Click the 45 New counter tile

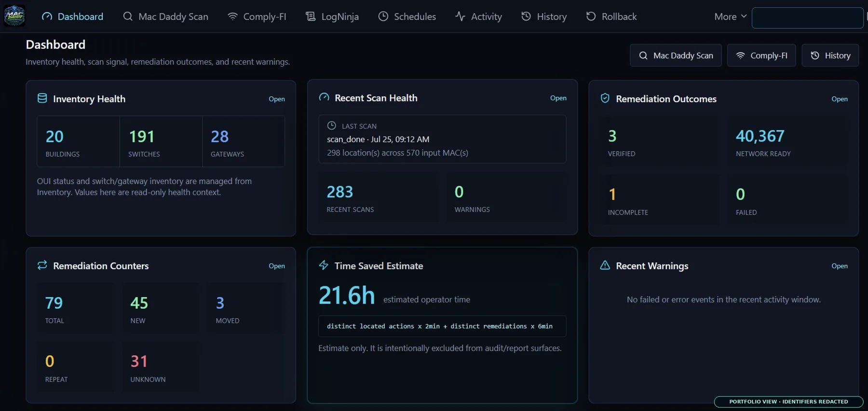tap(161, 308)
